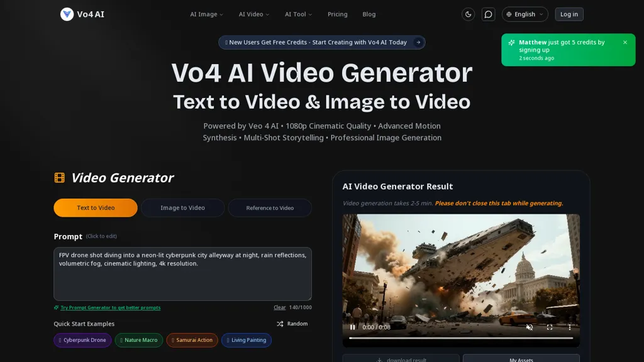
Task: Click the Vo4 AI logo icon
Action: [x=67, y=14]
